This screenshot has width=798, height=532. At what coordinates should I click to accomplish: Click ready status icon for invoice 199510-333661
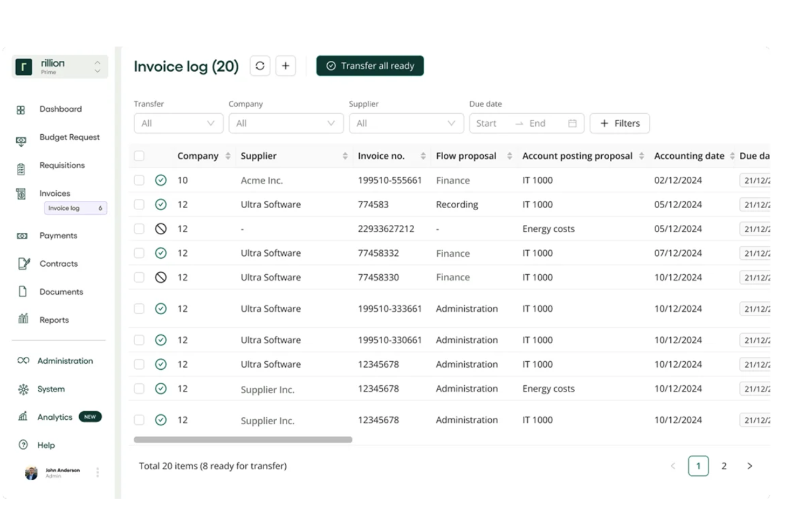tap(161, 308)
